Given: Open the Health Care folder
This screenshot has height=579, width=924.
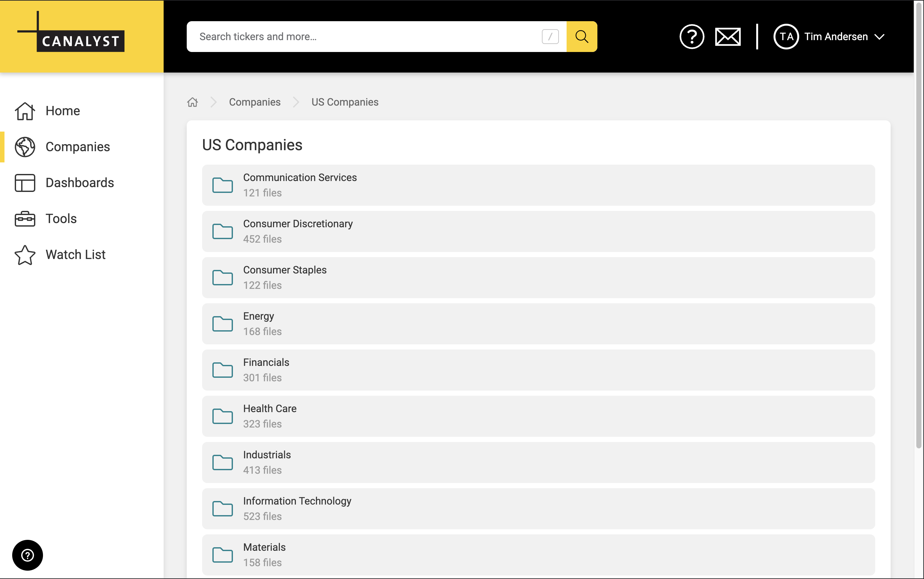Looking at the screenshot, I should point(269,409).
